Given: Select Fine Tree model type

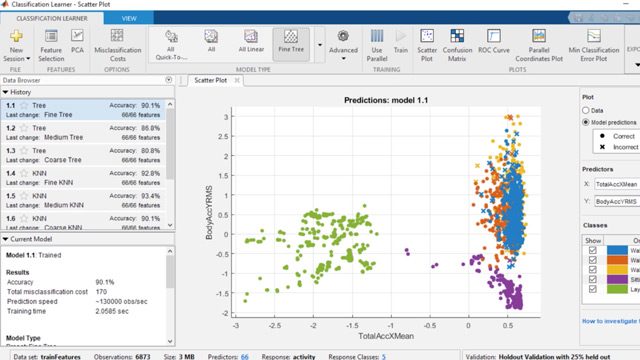Looking at the screenshot, I should [x=291, y=44].
